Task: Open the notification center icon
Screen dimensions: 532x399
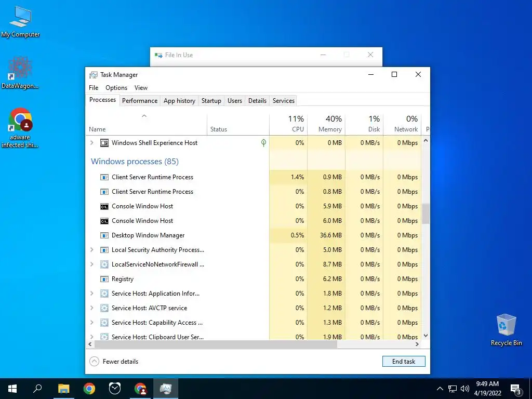Action: tap(515, 389)
